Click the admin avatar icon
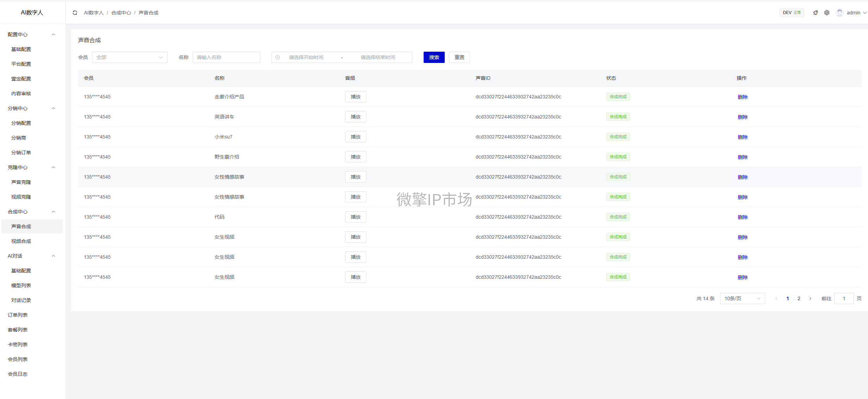Viewport: 868px width, 399px height. click(x=840, y=13)
